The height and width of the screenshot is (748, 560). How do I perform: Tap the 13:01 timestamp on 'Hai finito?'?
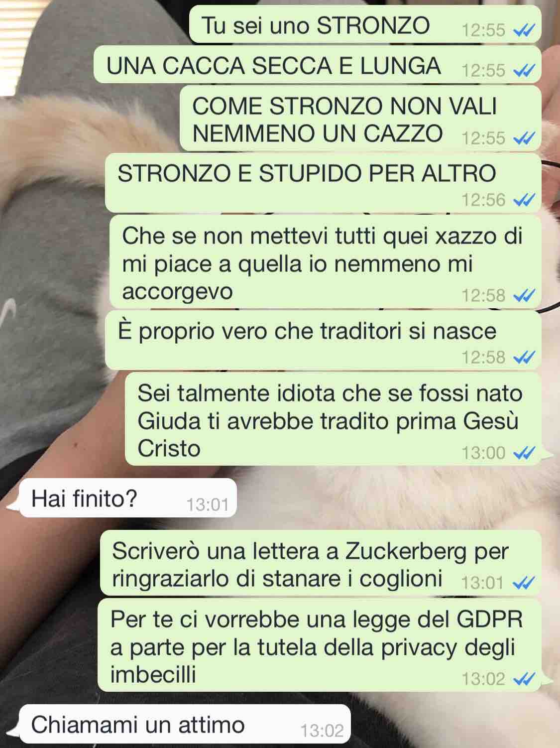tap(208, 505)
